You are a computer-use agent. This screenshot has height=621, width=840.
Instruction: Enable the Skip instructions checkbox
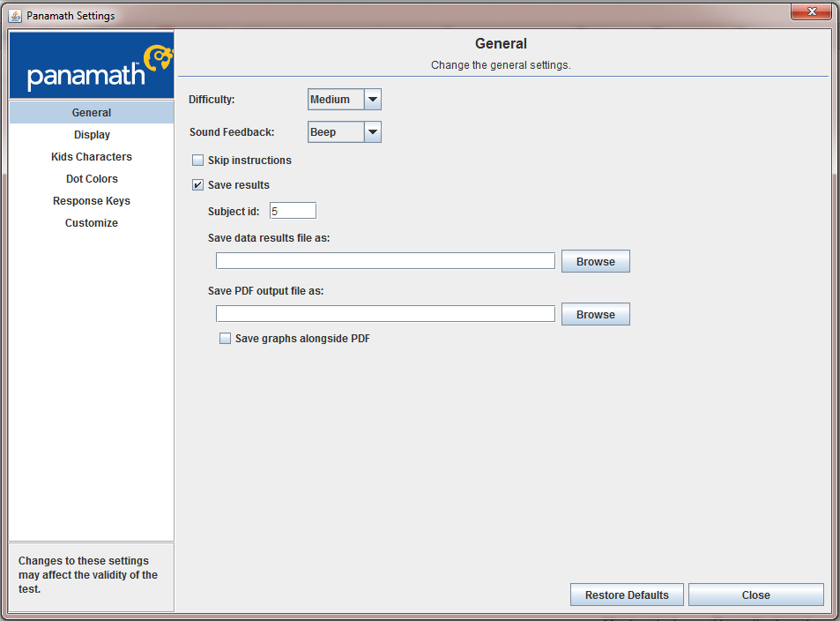pos(197,161)
